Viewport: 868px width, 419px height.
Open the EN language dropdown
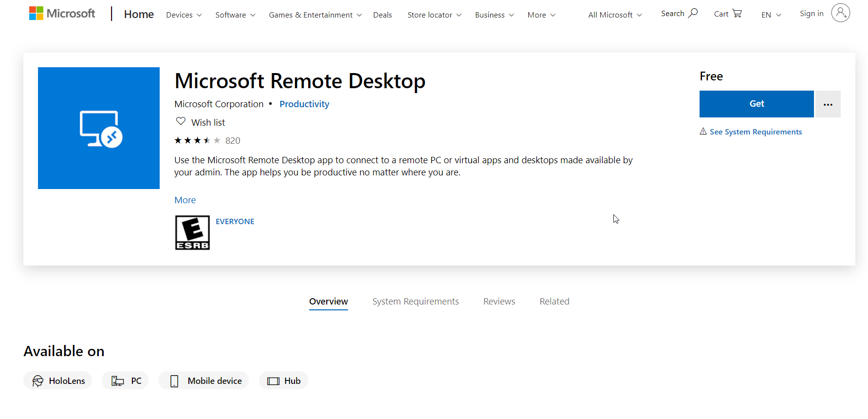click(771, 15)
